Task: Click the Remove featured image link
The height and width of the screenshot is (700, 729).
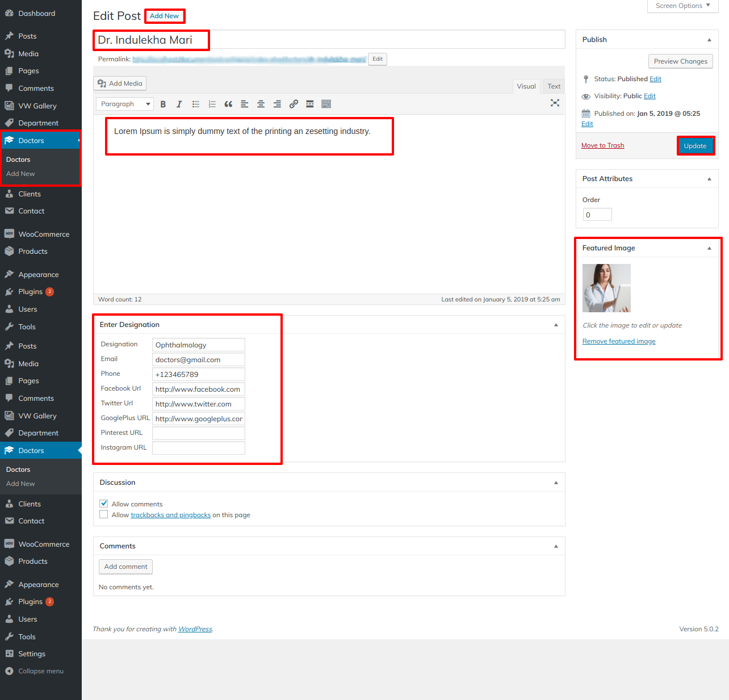Action: click(619, 341)
